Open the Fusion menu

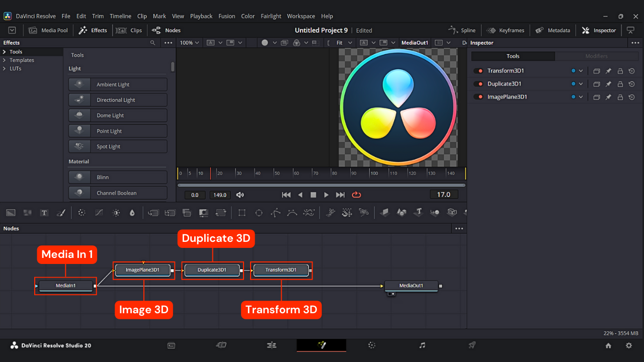226,16
